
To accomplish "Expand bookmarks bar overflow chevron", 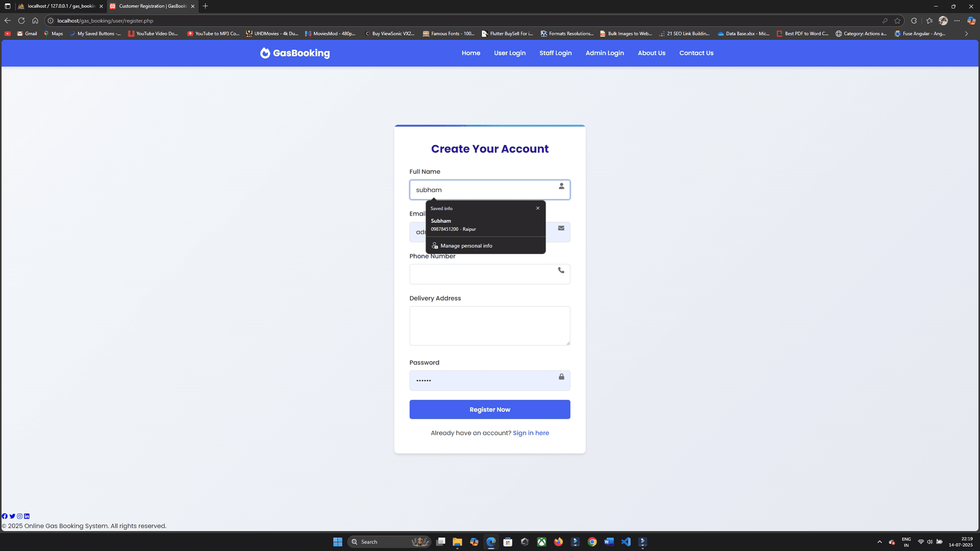I will [967, 34].
